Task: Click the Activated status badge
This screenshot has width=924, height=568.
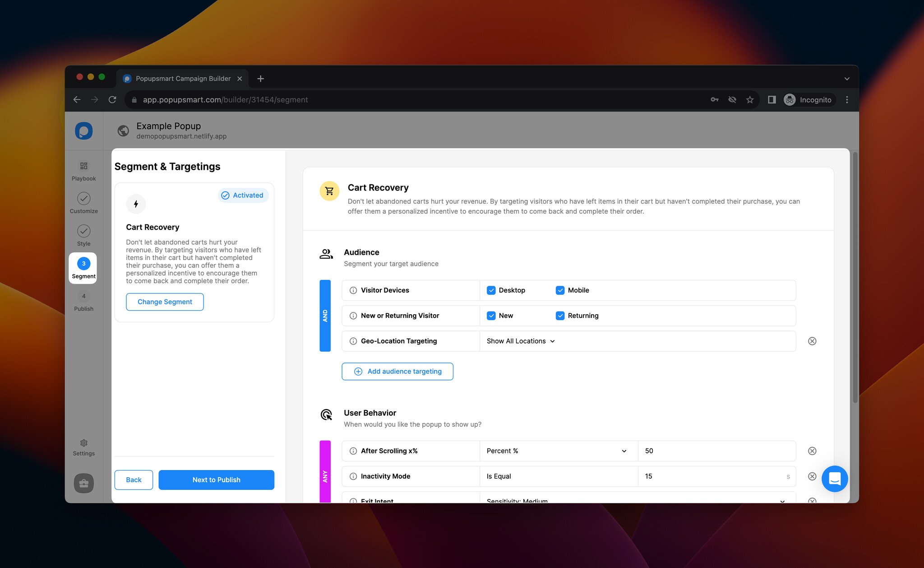Action: coord(243,196)
